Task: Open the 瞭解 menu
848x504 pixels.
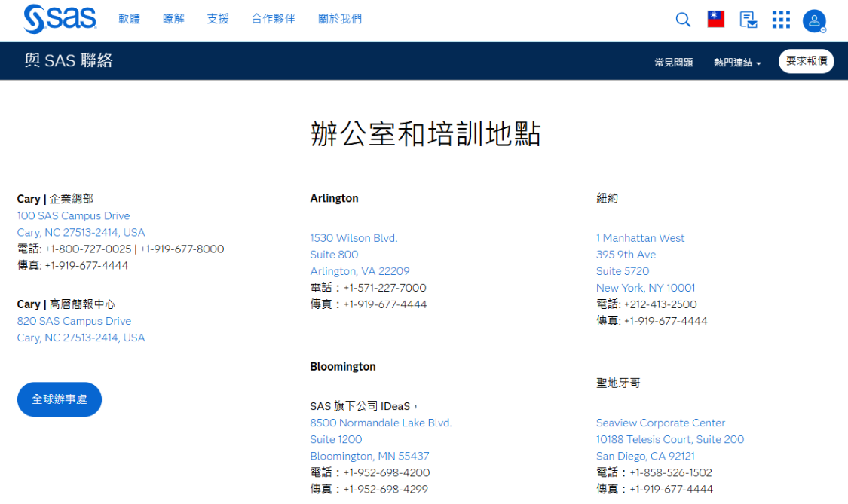Action: coord(173,19)
